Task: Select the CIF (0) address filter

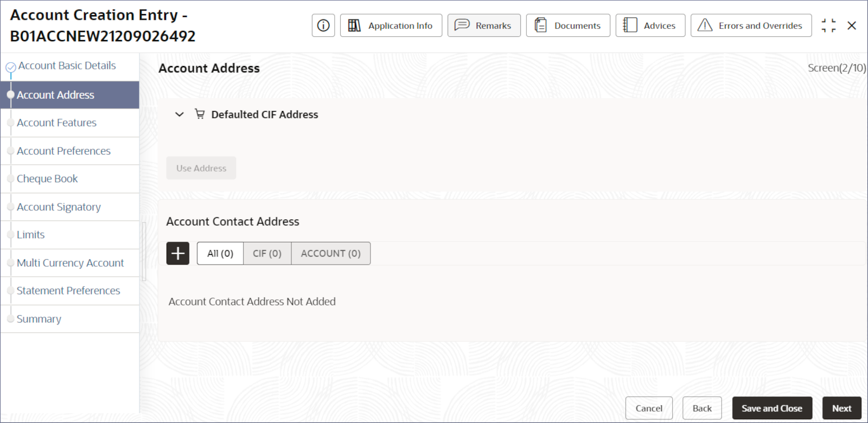Action: (267, 253)
